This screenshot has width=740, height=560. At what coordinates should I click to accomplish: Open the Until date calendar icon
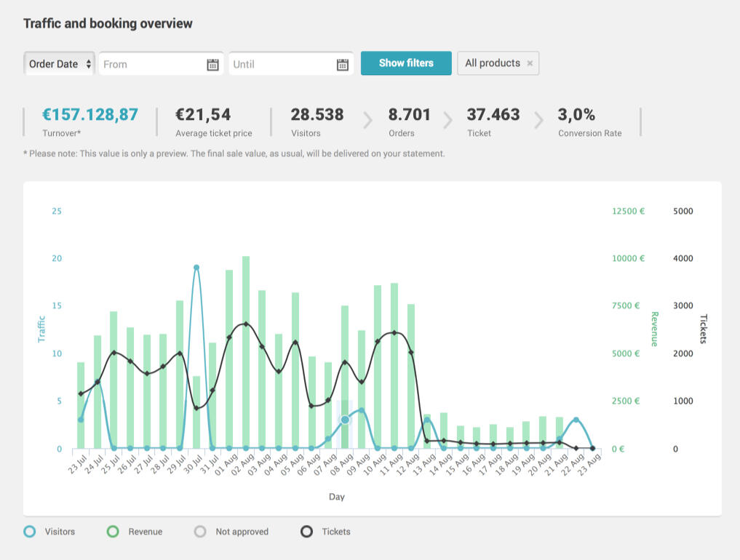(x=342, y=65)
